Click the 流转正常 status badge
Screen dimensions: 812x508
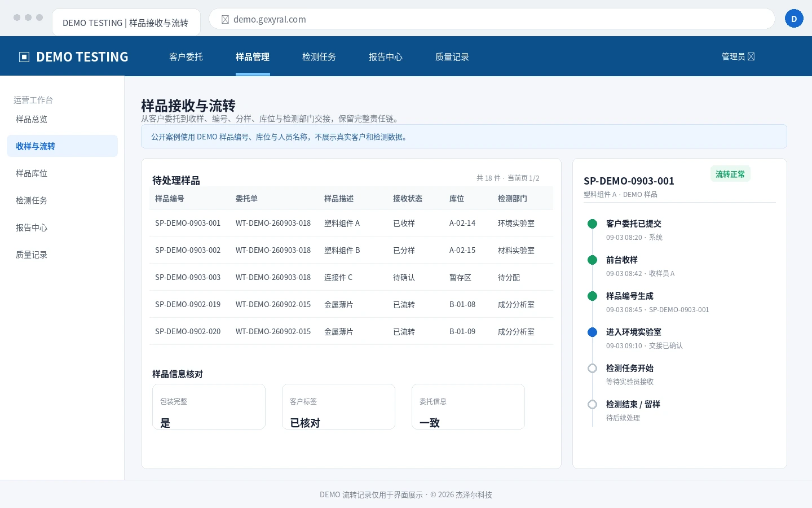730,174
